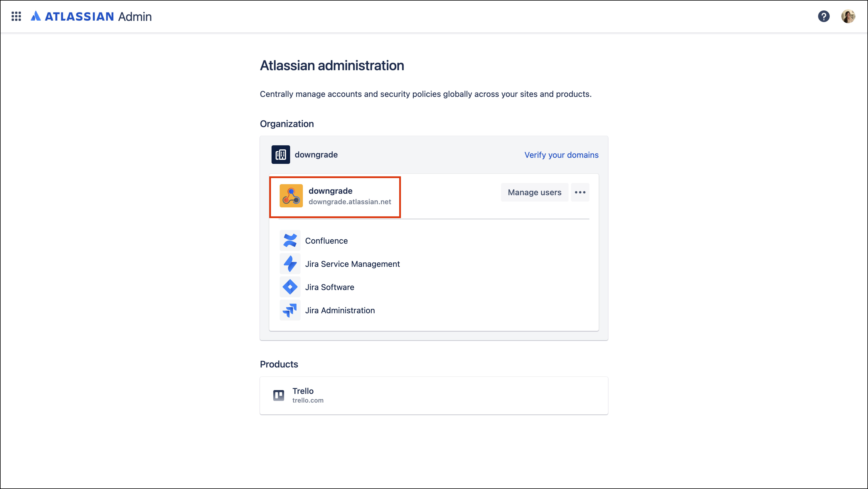Click the downgrade site orange icon
Image resolution: width=868 pixels, height=489 pixels.
coord(291,196)
